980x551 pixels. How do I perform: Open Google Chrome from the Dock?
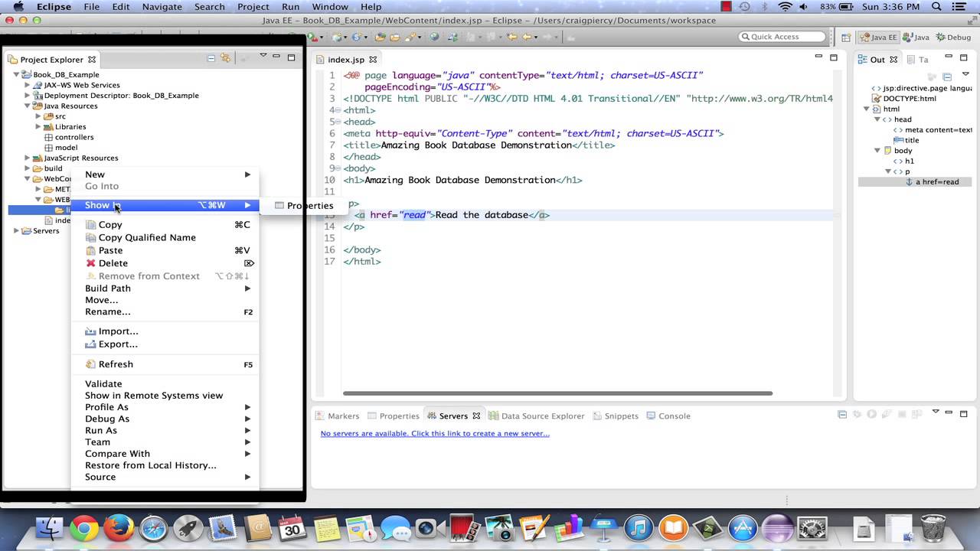(84, 528)
